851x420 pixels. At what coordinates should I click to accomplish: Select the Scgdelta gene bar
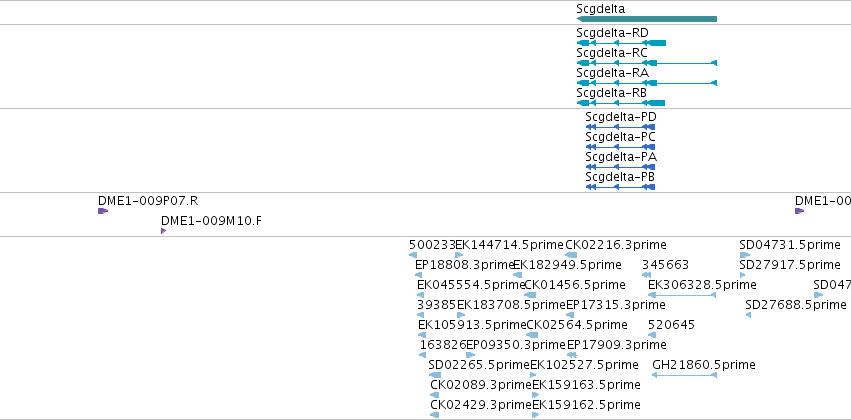646,19
